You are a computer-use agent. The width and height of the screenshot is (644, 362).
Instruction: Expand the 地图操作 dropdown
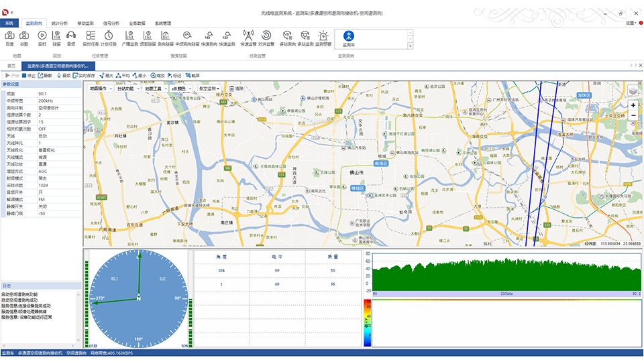(x=101, y=88)
